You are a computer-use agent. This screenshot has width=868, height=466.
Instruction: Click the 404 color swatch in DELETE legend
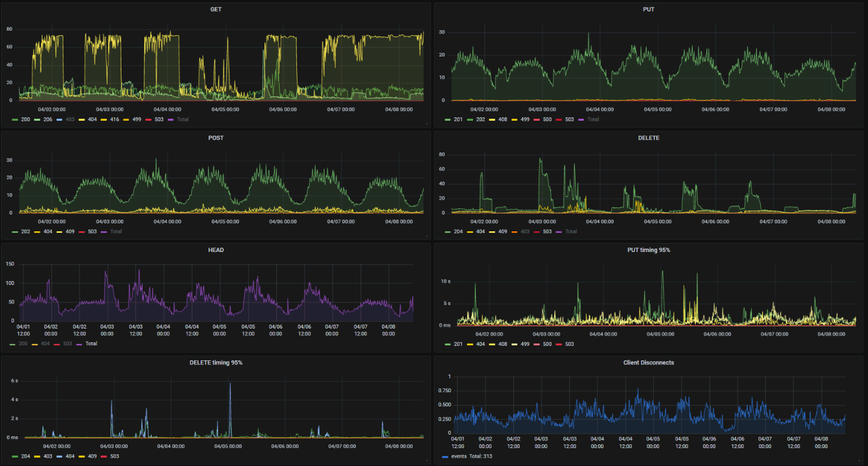[x=470, y=232]
